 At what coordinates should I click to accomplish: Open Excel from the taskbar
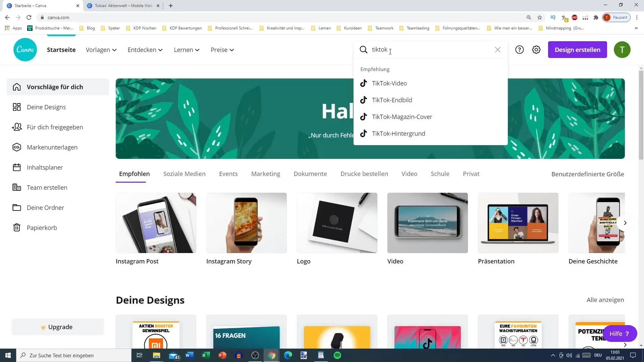click(x=206, y=355)
